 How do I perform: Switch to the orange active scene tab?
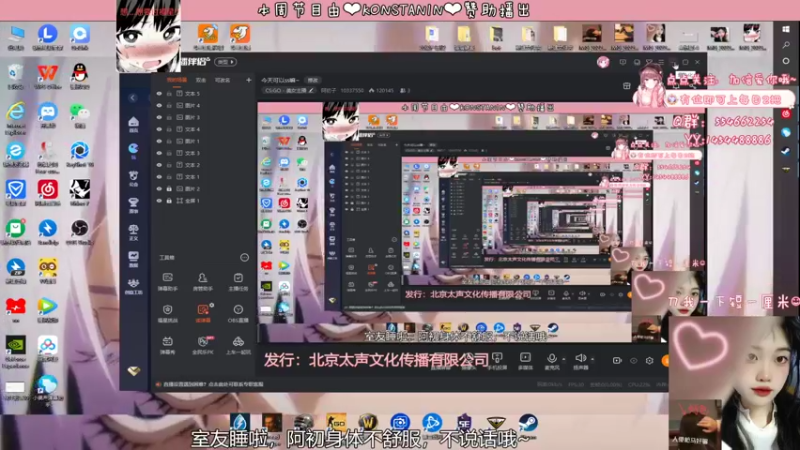tap(177, 80)
